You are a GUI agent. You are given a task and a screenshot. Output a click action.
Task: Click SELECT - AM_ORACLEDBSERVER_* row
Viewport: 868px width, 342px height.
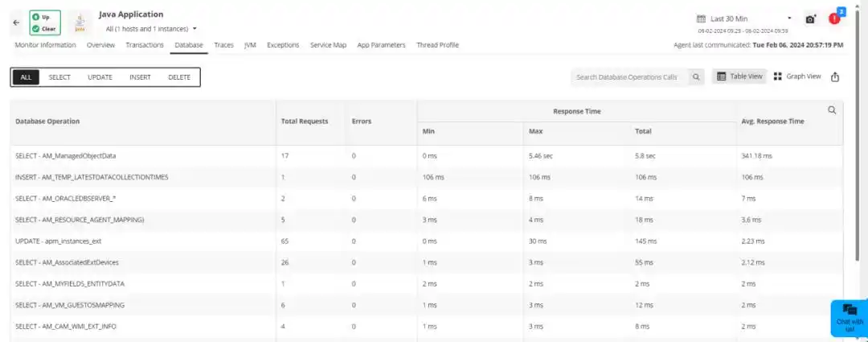pyautogui.click(x=426, y=199)
